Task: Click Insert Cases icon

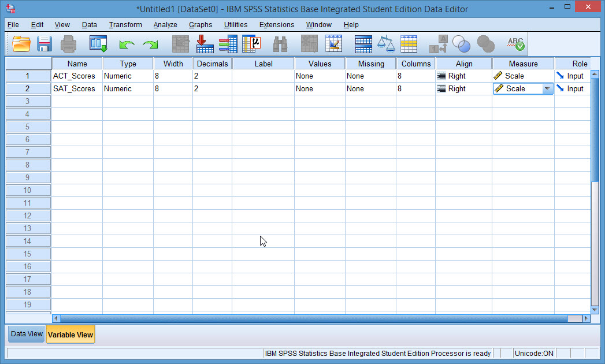Action: point(309,44)
